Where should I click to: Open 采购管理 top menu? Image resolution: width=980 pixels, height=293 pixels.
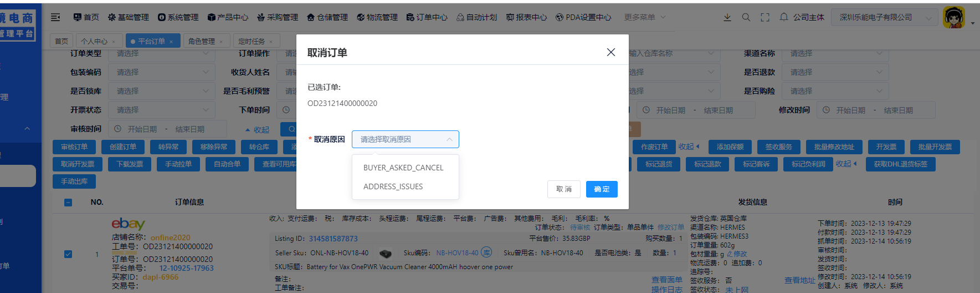(x=278, y=17)
